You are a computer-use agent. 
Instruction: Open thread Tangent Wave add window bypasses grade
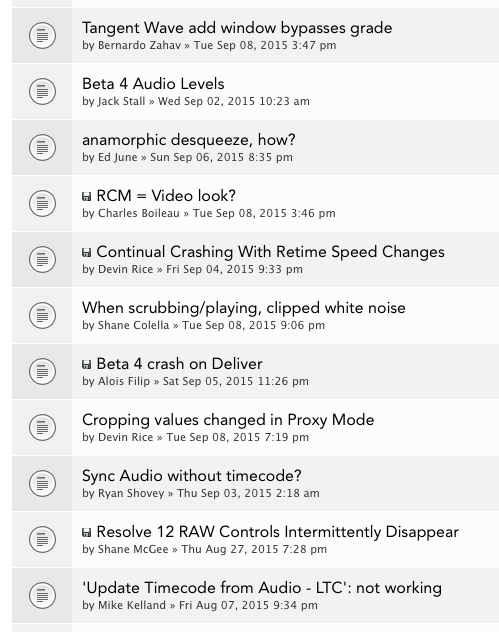(237, 28)
